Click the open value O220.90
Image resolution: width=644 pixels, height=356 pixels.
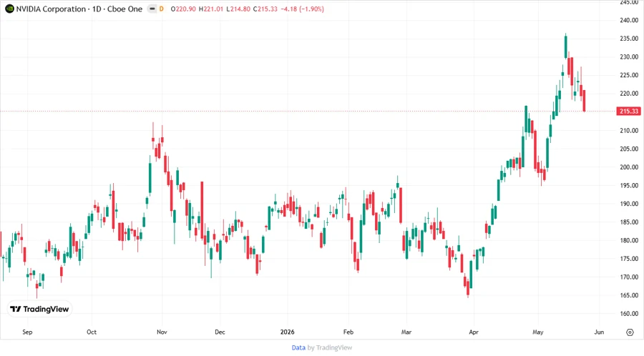182,9
